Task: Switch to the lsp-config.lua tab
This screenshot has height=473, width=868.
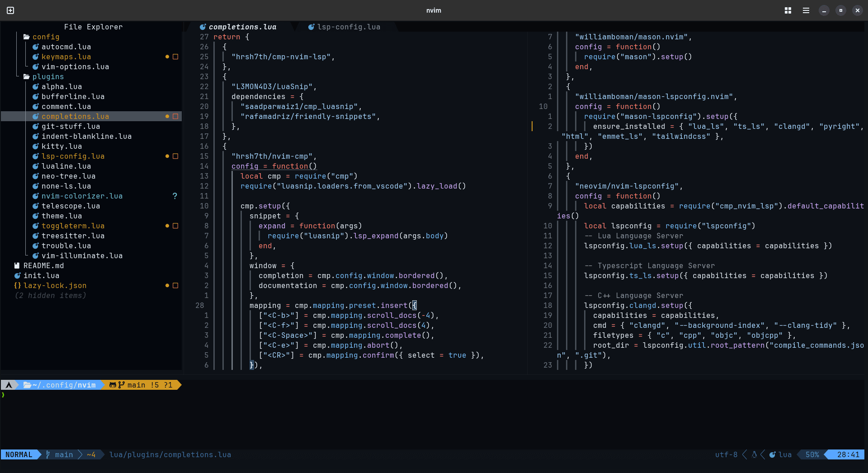Action: (x=348, y=27)
